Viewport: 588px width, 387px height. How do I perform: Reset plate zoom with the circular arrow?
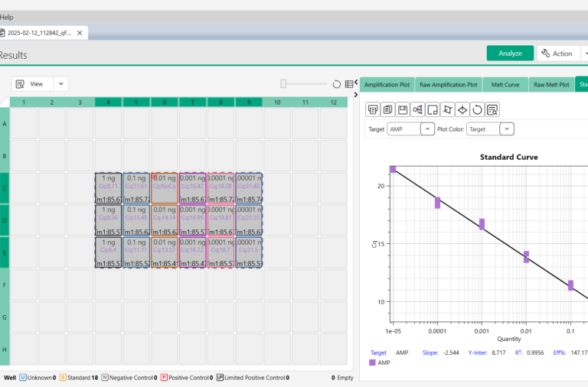click(x=336, y=84)
